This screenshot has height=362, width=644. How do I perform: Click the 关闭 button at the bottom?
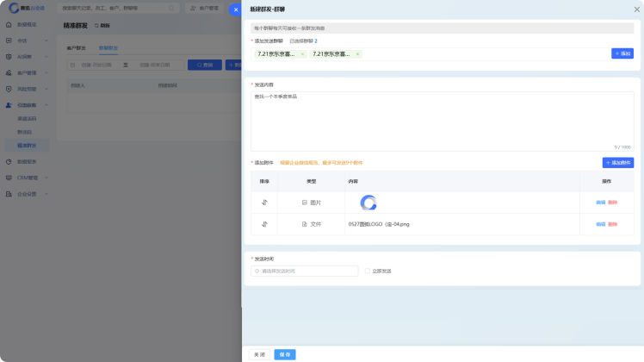pos(259,354)
